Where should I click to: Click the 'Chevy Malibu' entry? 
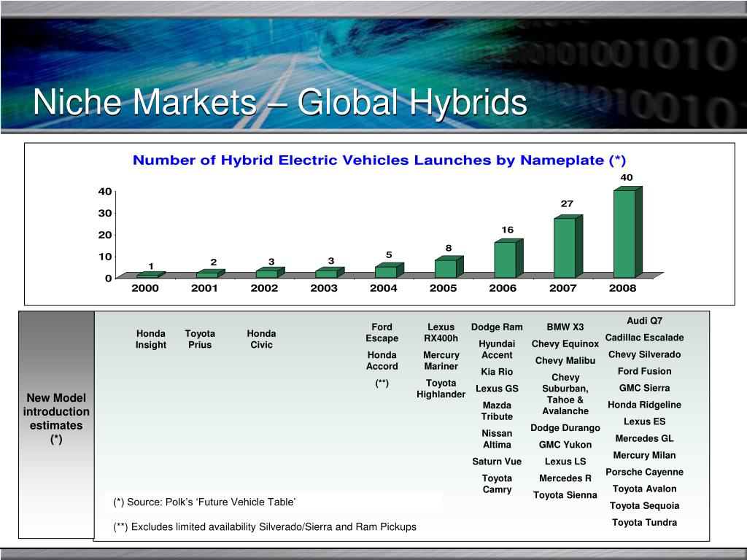[565, 360]
